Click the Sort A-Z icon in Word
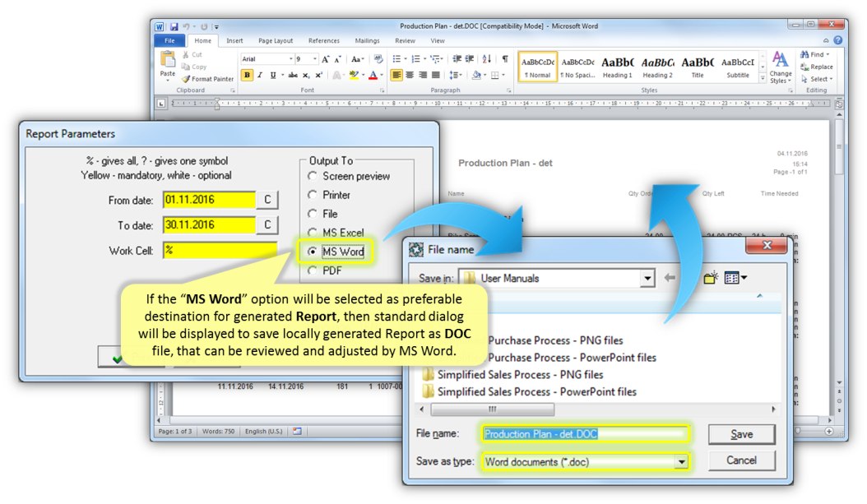 pyautogui.click(x=487, y=59)
